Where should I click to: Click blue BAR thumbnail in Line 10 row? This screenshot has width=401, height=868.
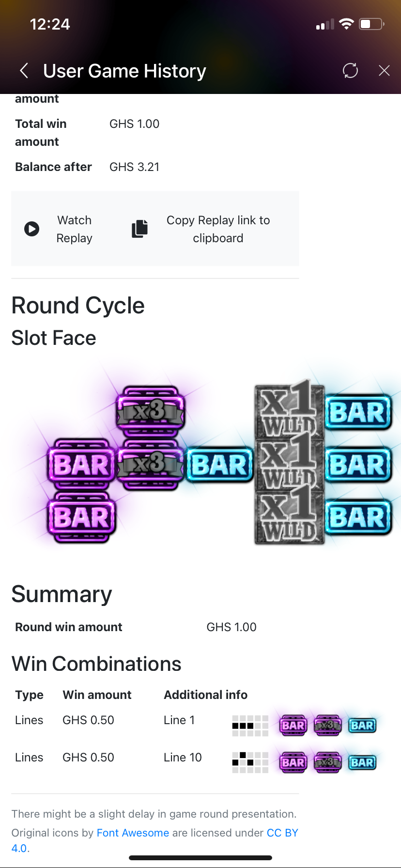pos(362,762)
